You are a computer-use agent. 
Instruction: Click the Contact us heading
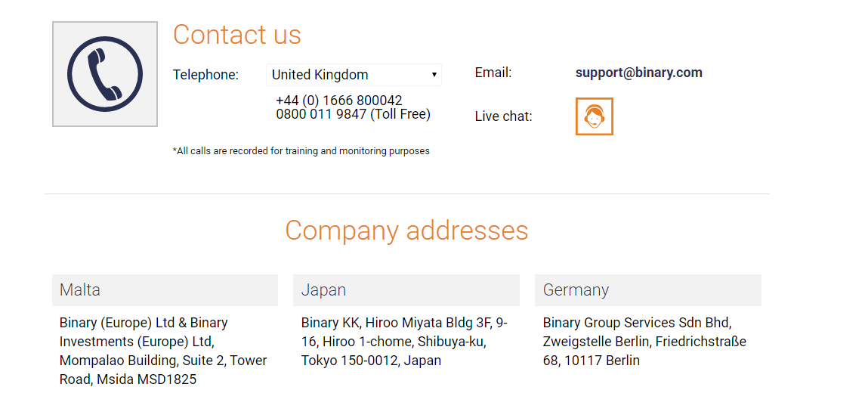pos(237,34)
